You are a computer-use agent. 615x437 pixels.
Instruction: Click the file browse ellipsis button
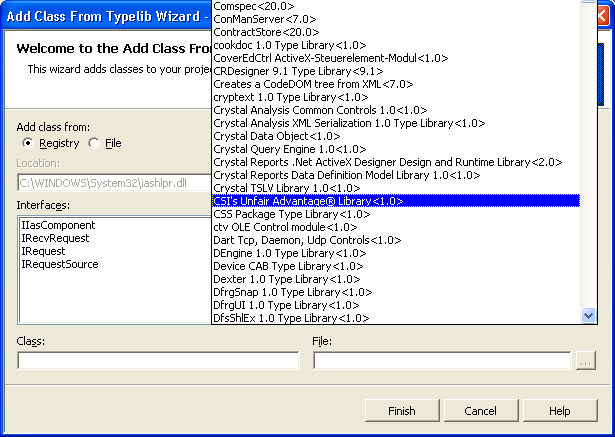click(586, 361)
